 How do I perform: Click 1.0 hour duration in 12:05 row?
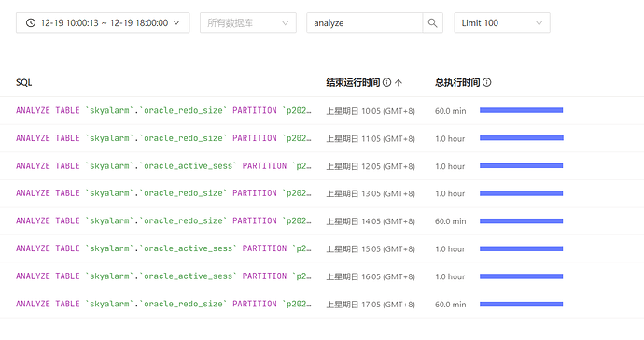(450, 166)
